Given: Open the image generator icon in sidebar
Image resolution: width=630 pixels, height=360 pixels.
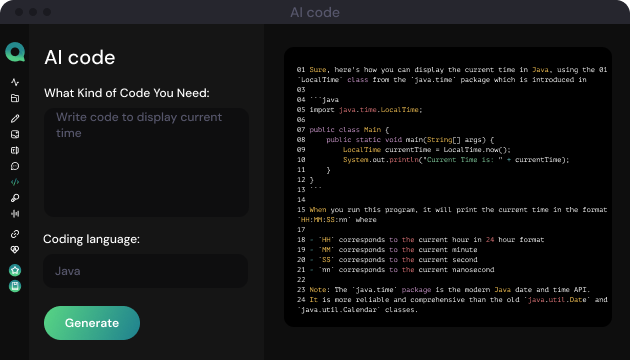Looking at the screenshot, I should (15, 134).
